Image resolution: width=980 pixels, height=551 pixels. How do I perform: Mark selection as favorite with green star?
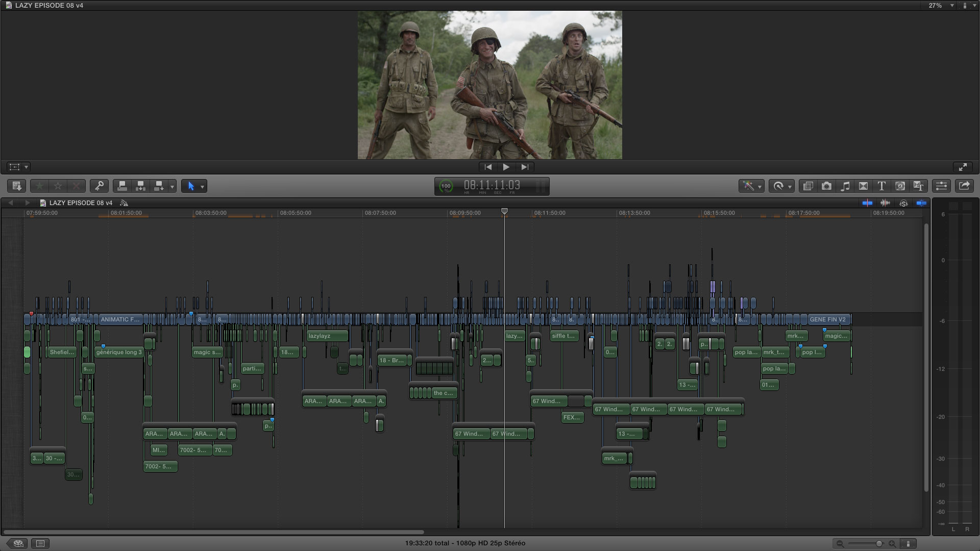pyautogui.click(x=39, y=186)
